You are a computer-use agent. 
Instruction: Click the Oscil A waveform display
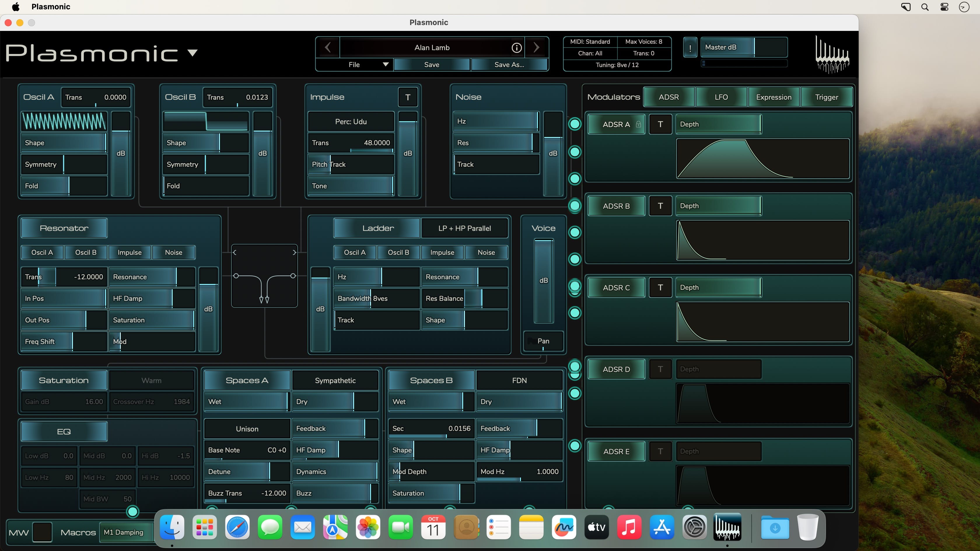click(64, 122)
